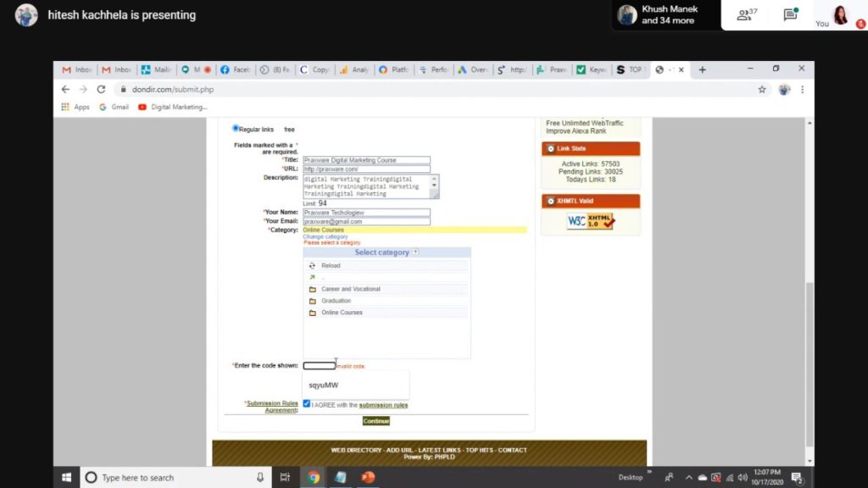Open the meeting chat panel

click(x=790, y=14)
